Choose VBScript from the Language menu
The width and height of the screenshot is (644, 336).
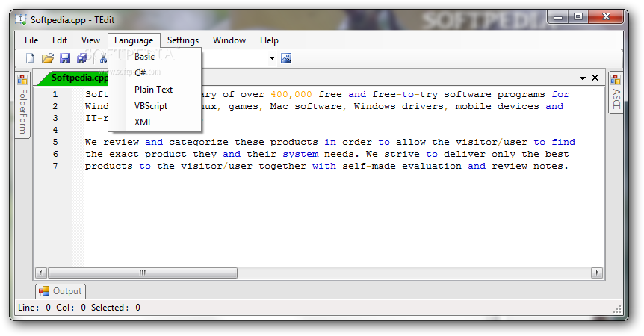pyautogui.click(x=155, y=106)
